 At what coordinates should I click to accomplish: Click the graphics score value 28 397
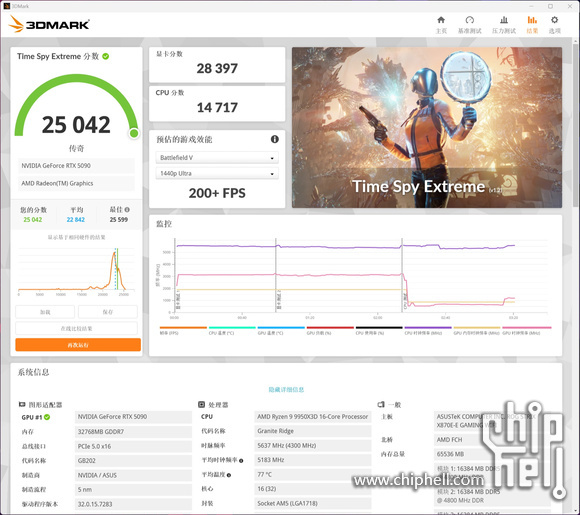[217, 68]
